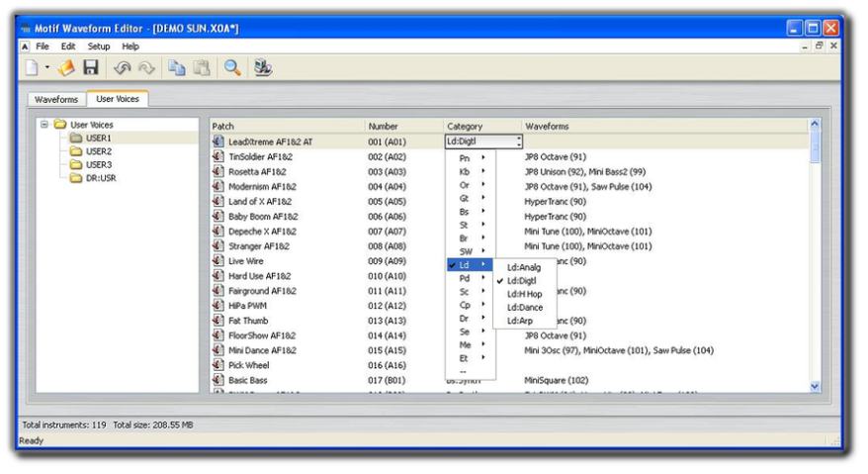Click the LeadXtreme AF1&2 AT patch icon
This screenshot has height=474, width=868.
218,142
